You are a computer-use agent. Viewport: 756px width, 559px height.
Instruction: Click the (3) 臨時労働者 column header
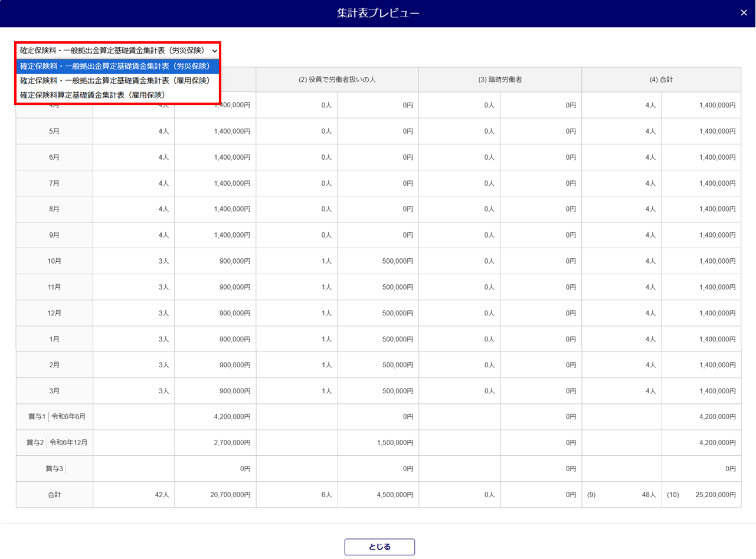point(500,80)
